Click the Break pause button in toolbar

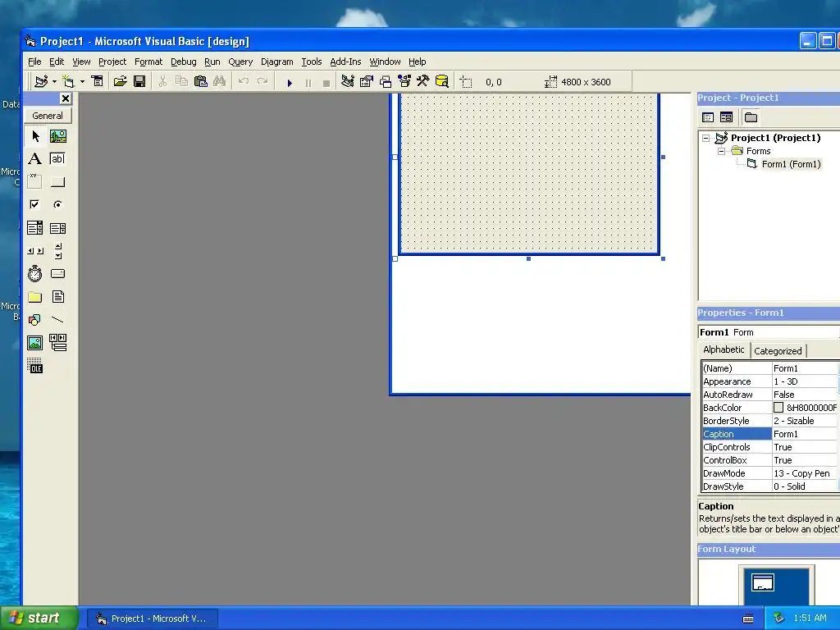pos(308,83)
